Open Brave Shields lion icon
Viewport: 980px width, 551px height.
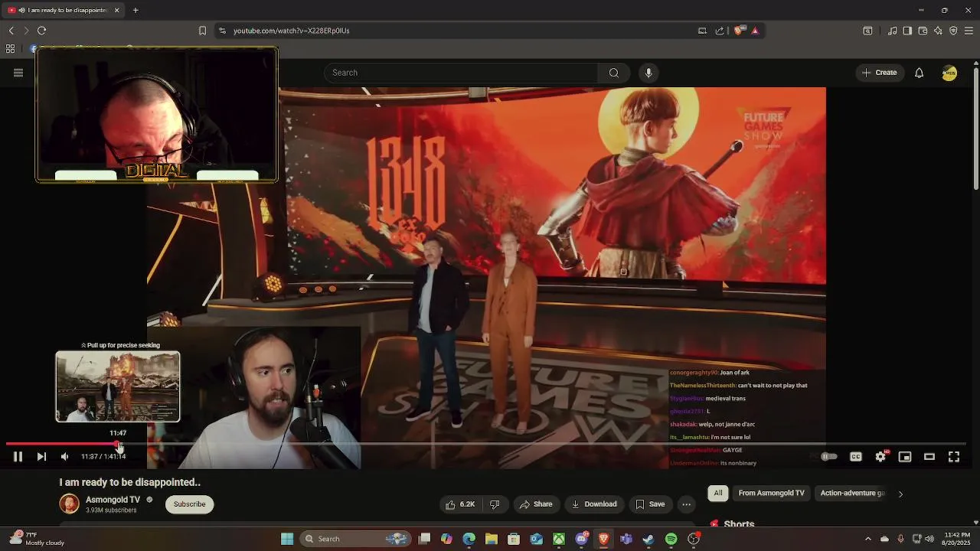coord(739,31)
